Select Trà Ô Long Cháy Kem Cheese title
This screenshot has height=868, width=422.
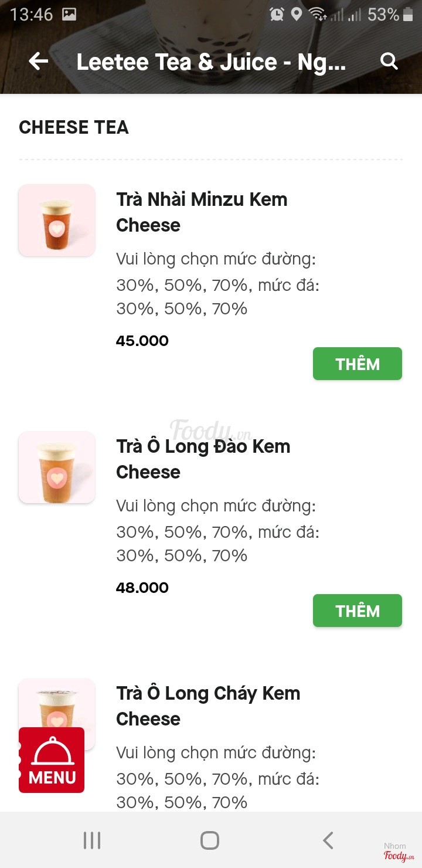(x=208, y=706)
